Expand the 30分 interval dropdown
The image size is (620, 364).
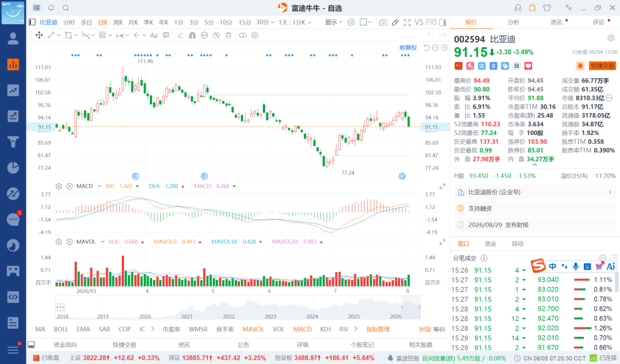pyautogui.click(x=265, y=22)
